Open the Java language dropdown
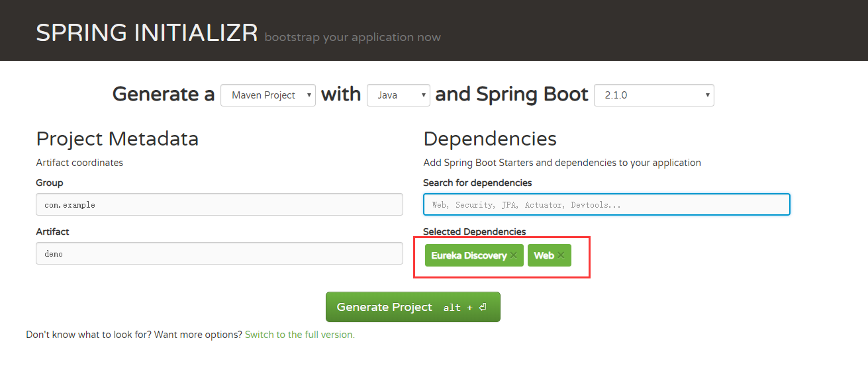Screen dimensions: 868x377 tap(399, 95)
